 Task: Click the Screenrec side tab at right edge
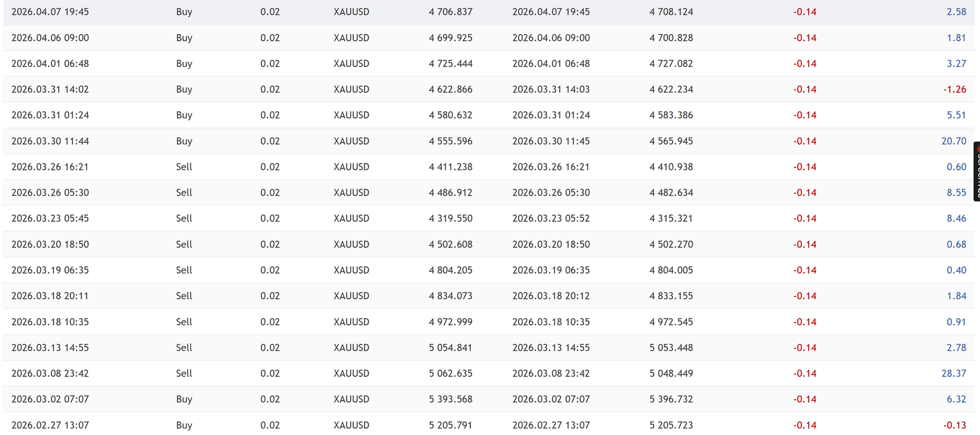click(x=976, y=174)
